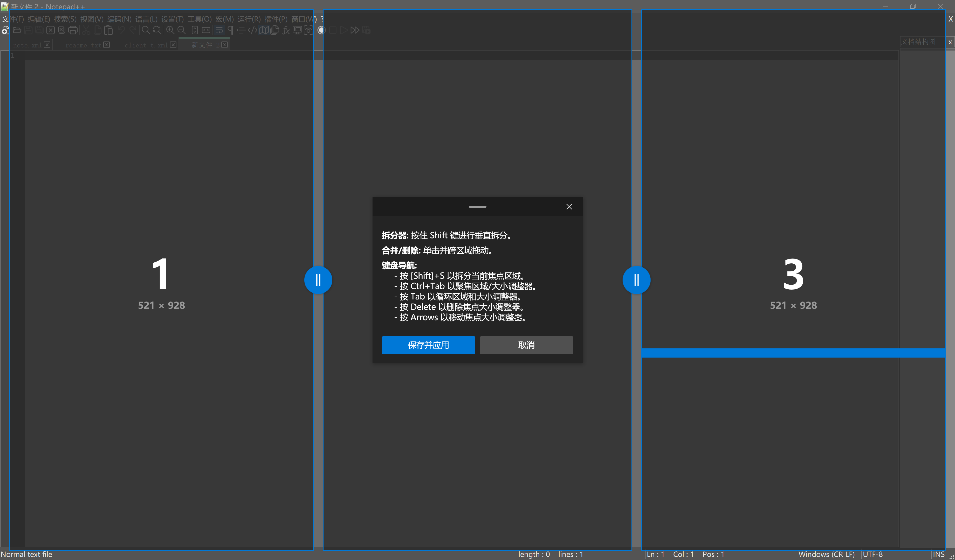Click the Replace icon in Notepad++ toolbar
The height and width of the screenshot is (560, 955).
[x=157, y=30]
